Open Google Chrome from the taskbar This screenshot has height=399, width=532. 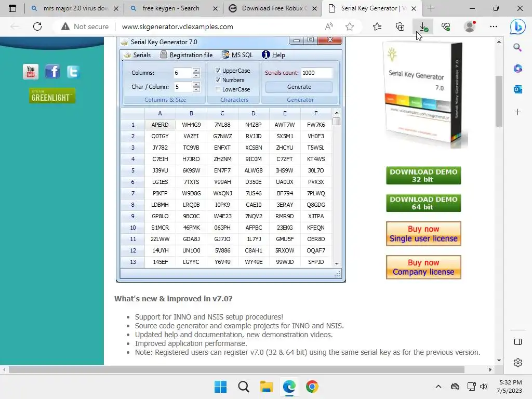pyautogui.click(x=312, y=387)
